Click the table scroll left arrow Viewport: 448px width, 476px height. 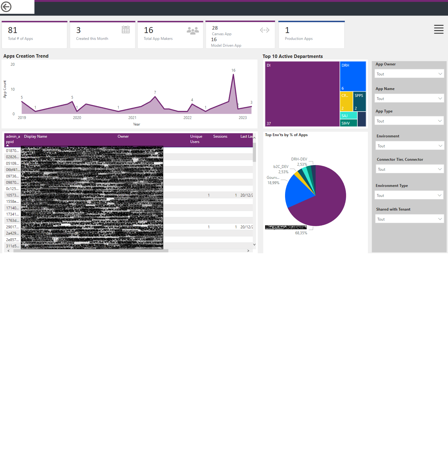tap(8, 251)
